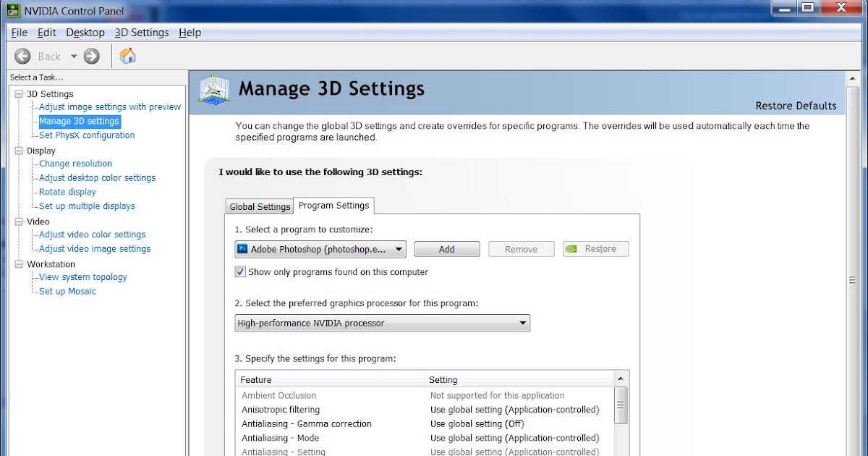The height and width of the screenshot is (456, 868).
Task: Toggle Show only programs found checkbox
Action: coord(240,272)
